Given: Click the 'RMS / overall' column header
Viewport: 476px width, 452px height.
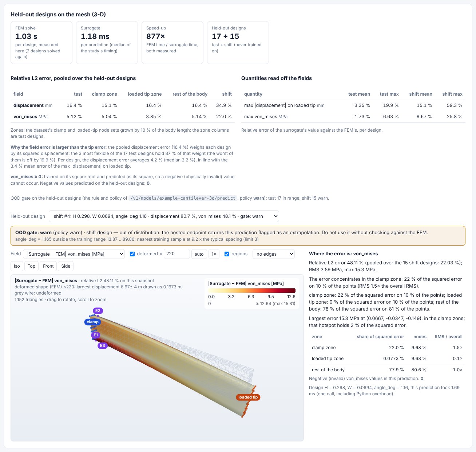Looking at the screenshot, I should point(448,337).
